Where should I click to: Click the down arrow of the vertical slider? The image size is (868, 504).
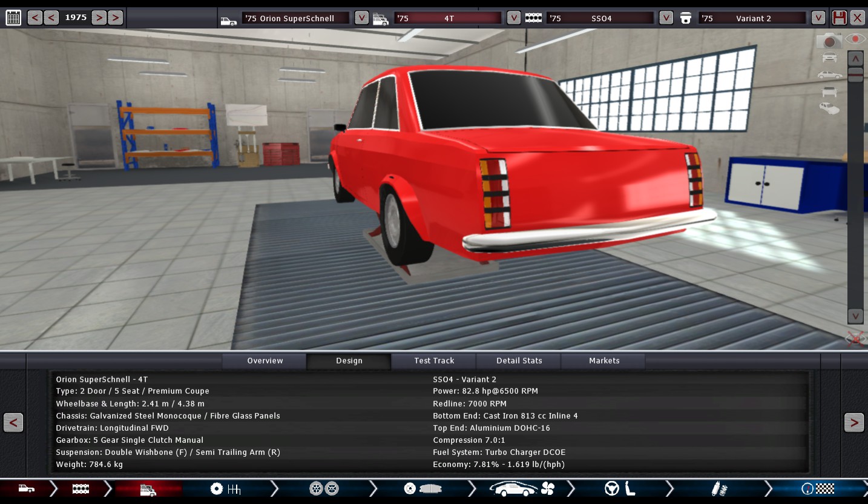(855, 316)
